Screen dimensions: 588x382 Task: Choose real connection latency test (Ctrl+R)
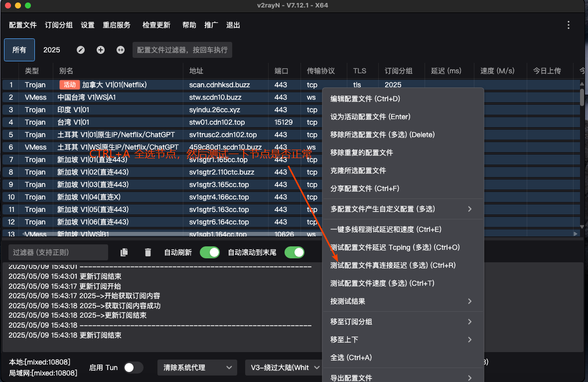(x=403, y=265)
